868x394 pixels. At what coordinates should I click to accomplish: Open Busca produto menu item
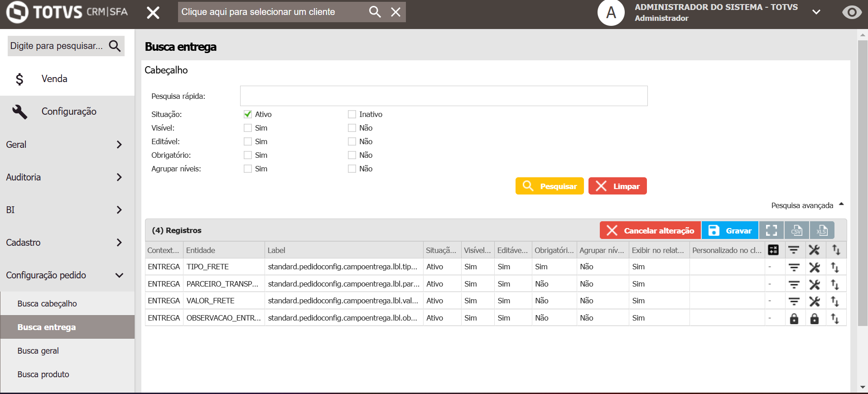[68, 375]
